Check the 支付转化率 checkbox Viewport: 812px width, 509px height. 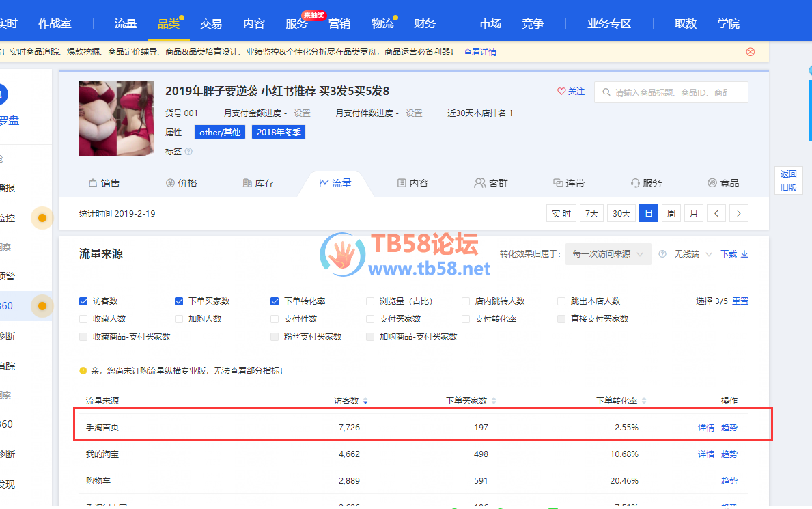pyautogui.click(x=466, y=319)
